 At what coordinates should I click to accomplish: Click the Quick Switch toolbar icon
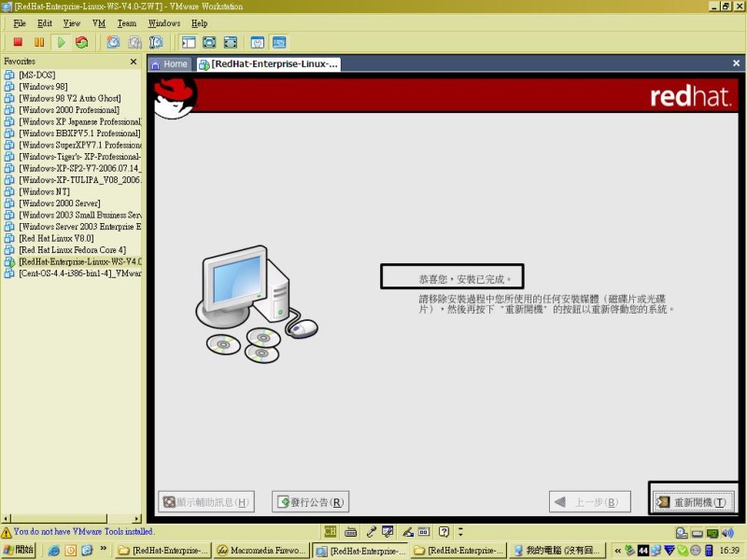click(231, 42)
